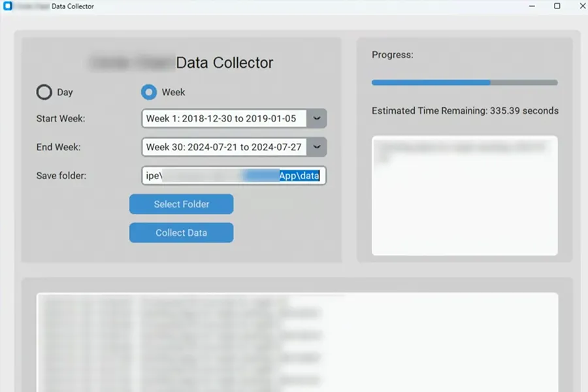Click the app icon in title bar
The width and height of the screenshot is (588, 392).
8,7
